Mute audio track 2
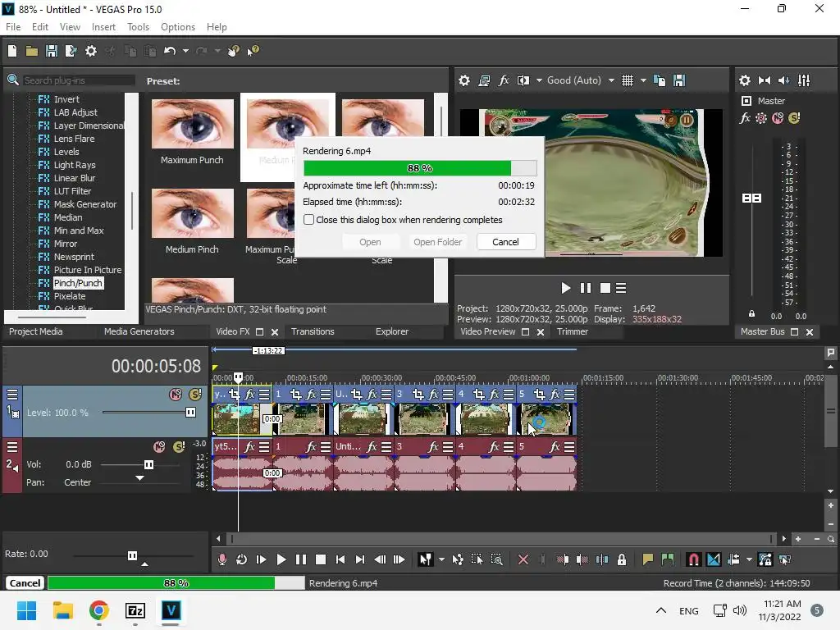 [x=159, y=447]
